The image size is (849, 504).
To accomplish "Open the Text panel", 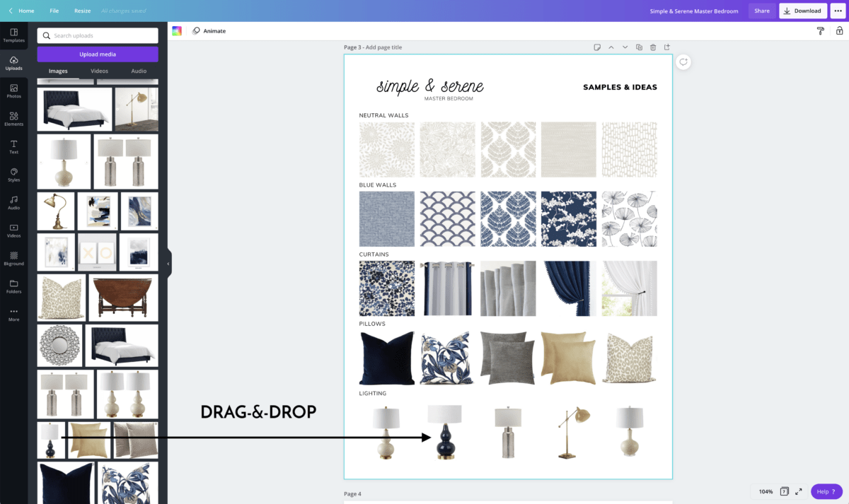I will click(x=13, y=147).
